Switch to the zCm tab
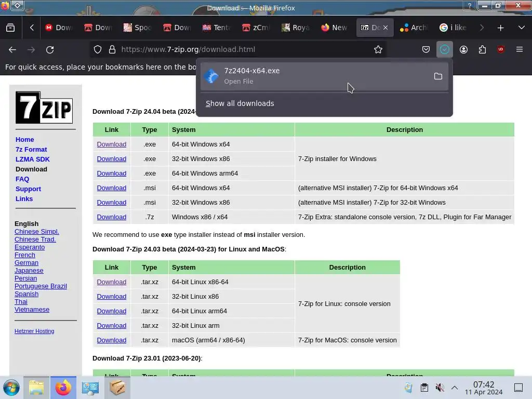The image size is (532, 399). point(256,28)
